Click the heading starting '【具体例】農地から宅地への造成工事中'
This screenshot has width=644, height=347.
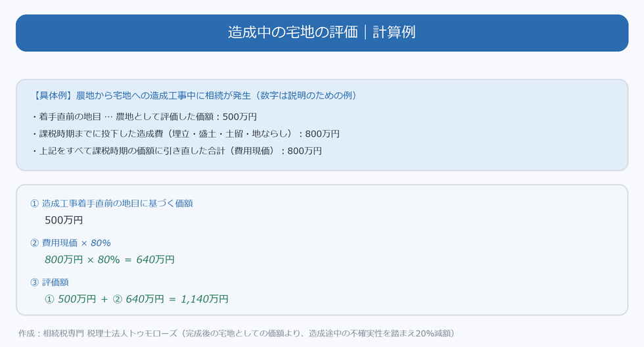[195, 96]
